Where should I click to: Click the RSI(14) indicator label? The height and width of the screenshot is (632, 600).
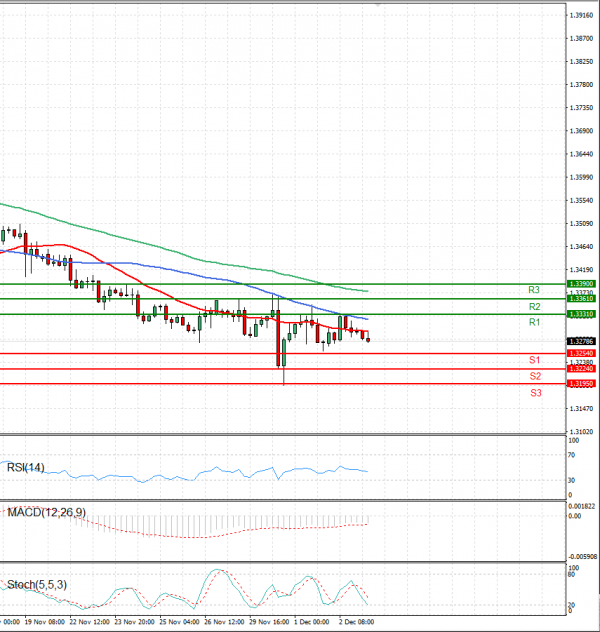coord(26,468)
